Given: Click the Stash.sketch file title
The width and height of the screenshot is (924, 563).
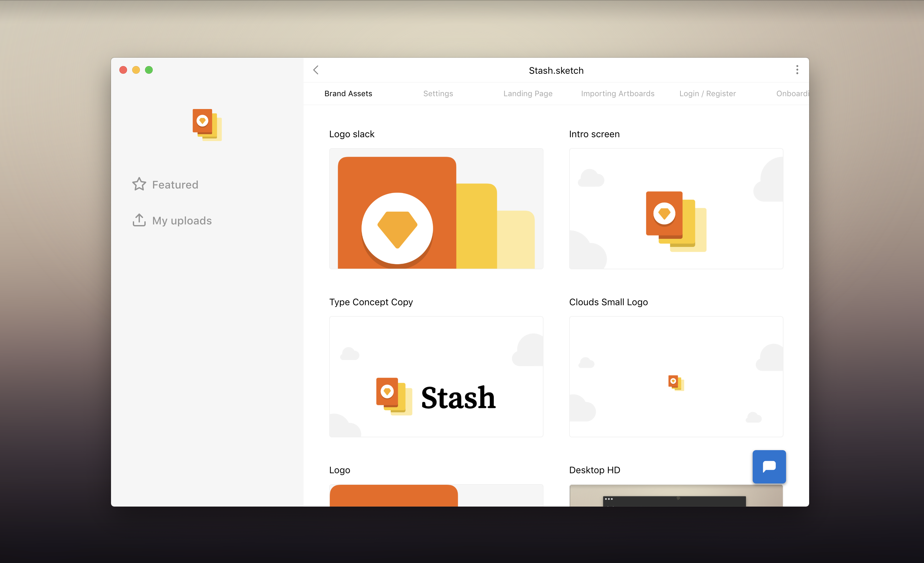Looking at the screenshot, I should pyautogui.click(x=556, y=71).
